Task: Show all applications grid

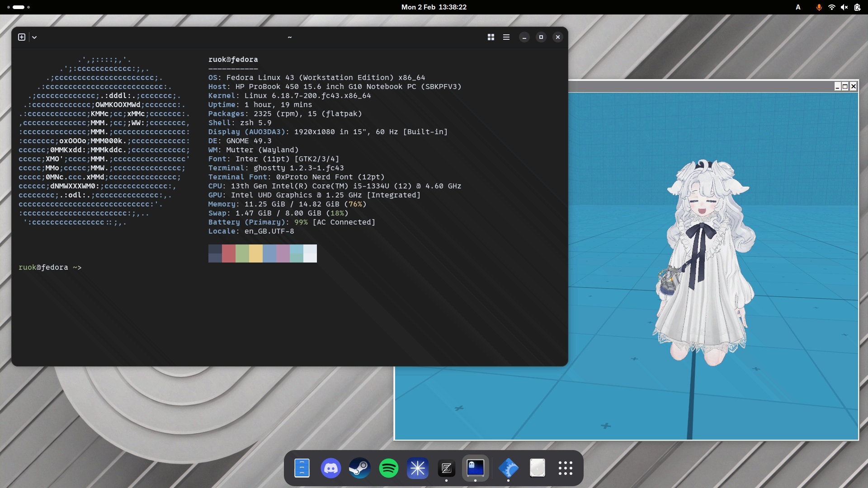Action: pyautogui.click(x=566, y=468)
